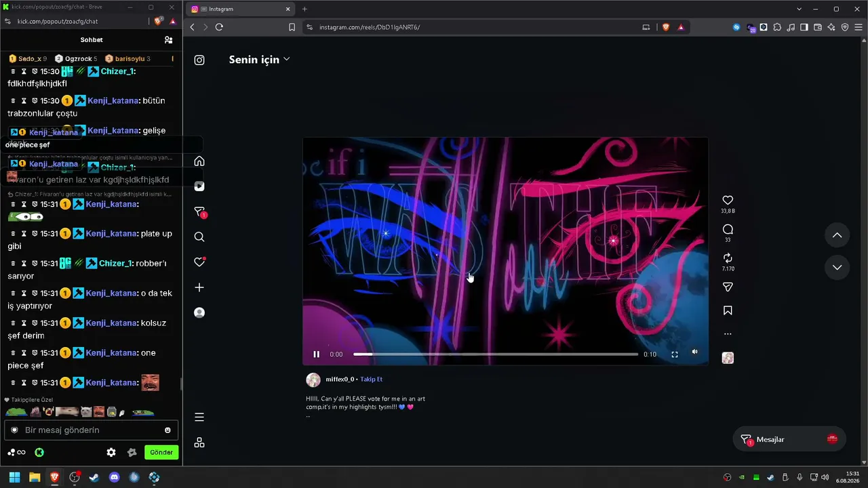The width and height of the screenshot is (868, 488).
Task: Go back in Instagram browser window
Action: [193, 27]
